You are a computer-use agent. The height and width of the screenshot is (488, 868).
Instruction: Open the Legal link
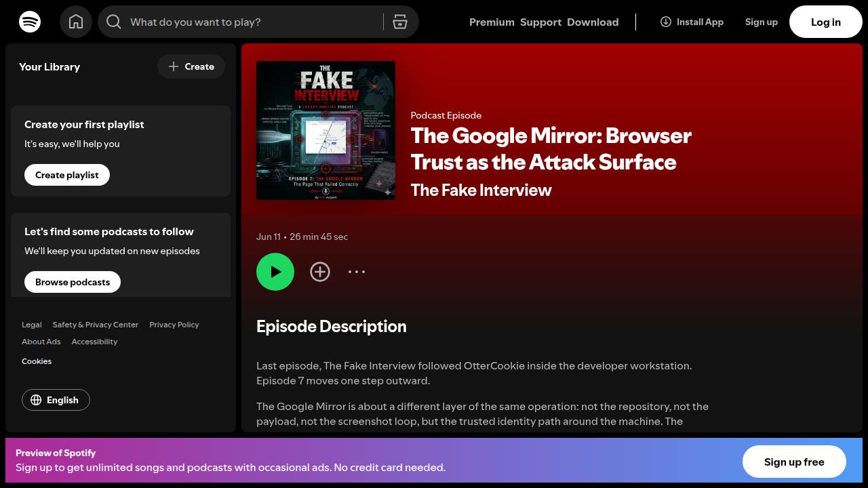point(32,325)
